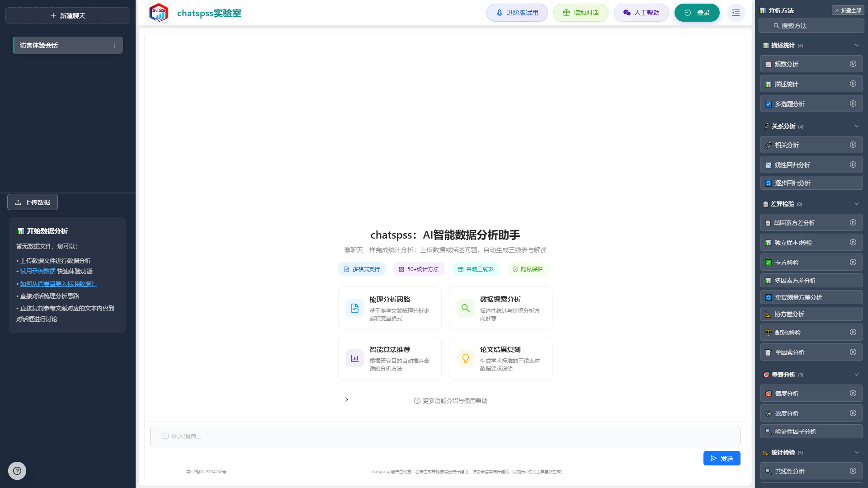Click the 50+统计方法 tag
The height and width of the screenshot is (488, 868).
419,269
